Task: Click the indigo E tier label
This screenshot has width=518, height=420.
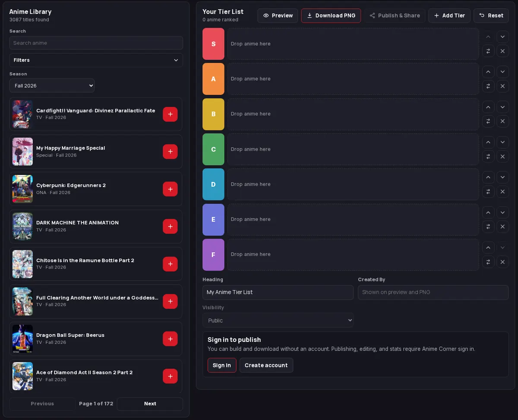Action: pos(213,219)
